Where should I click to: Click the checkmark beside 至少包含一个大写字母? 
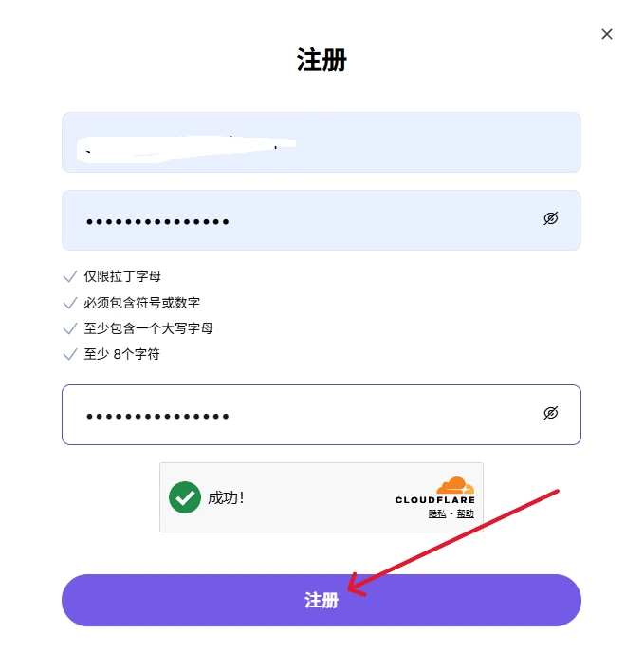70,328
